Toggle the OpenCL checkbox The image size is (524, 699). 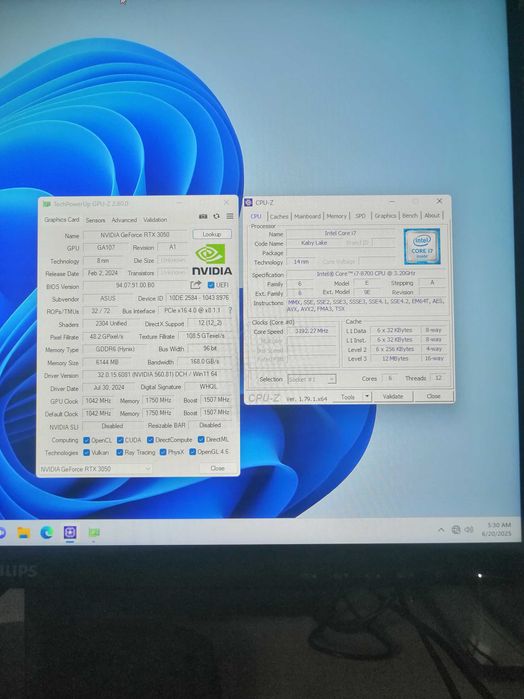(87, 440)
